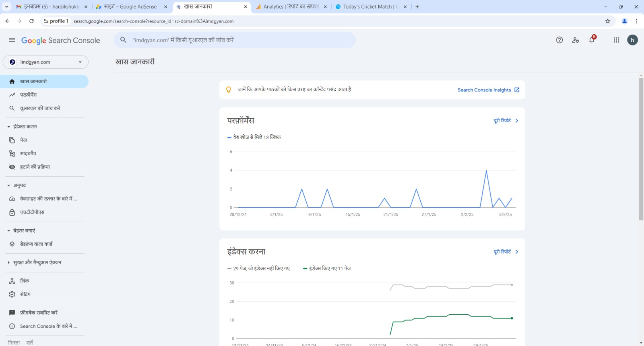Viewport: 644px width, 346px height.
Task: Expand सुरक्षा और मैन्युअल ऐक्शन section
Action: click(8, 262)
